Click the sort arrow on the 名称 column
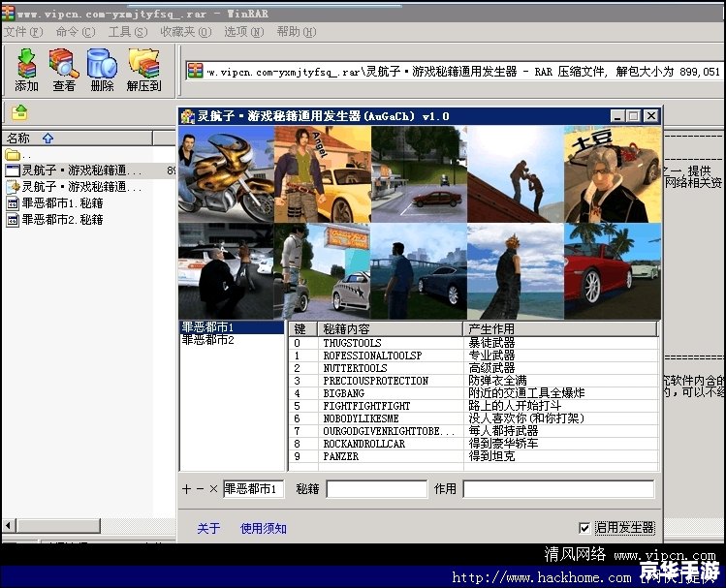 pos(47,139)
